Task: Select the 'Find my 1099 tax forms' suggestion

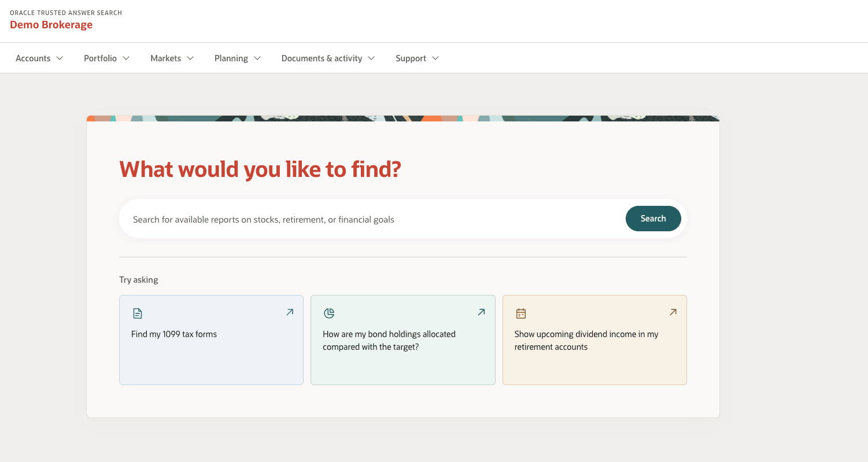Action: pos(211,340)
